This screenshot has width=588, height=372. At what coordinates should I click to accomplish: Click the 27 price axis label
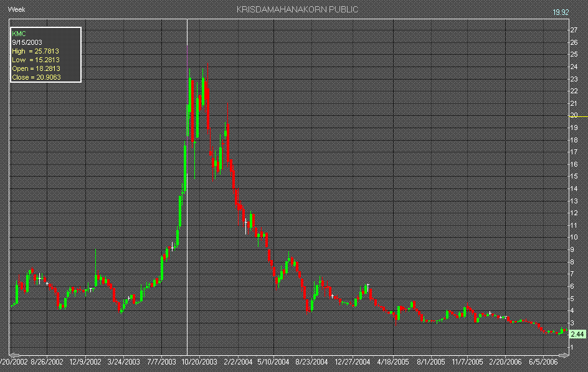pos(574,30)
